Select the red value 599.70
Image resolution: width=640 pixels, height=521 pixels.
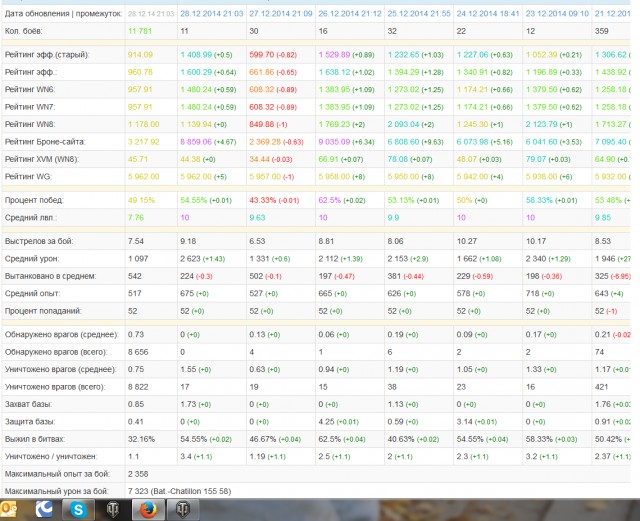tap(262, 55)
